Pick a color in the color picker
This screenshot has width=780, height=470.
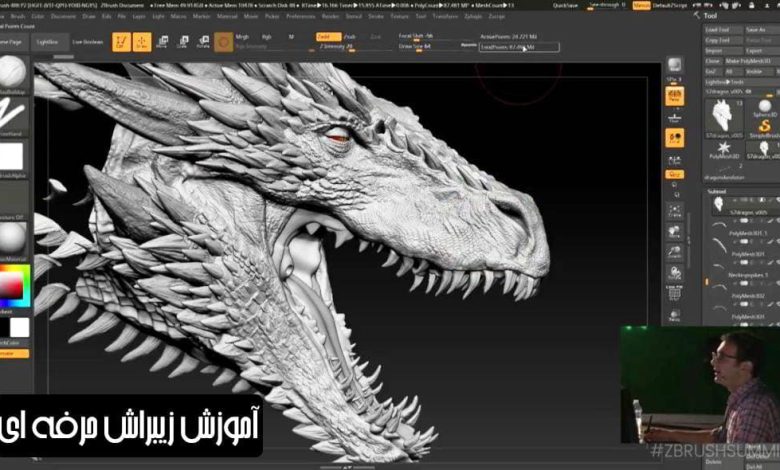tap(14, 286)
